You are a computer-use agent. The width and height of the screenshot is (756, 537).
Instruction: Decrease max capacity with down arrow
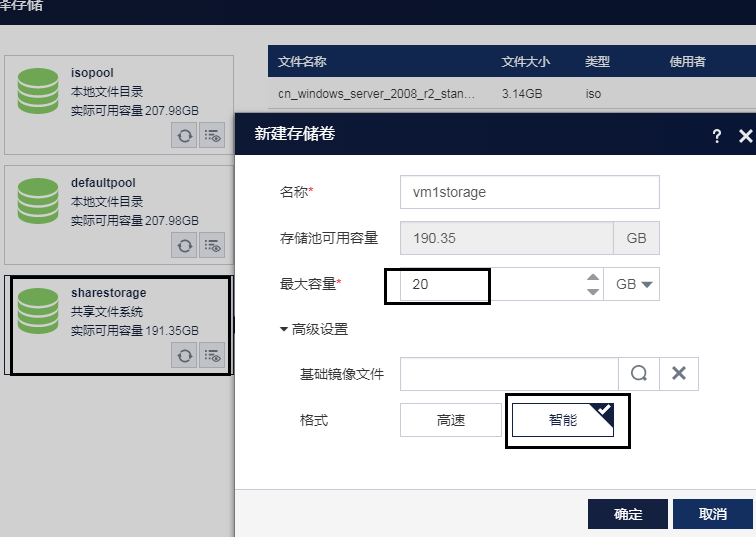[593, 292]
